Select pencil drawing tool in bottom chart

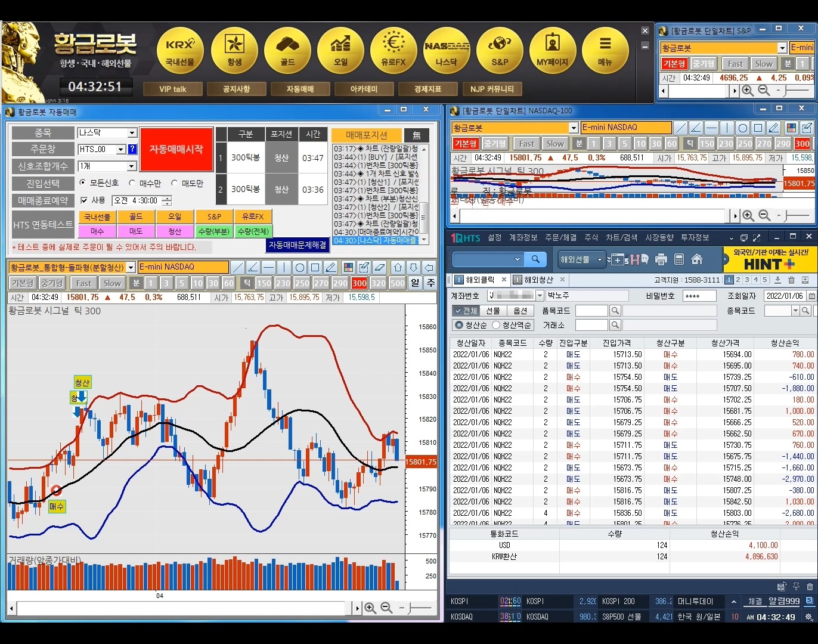[331, 267]
